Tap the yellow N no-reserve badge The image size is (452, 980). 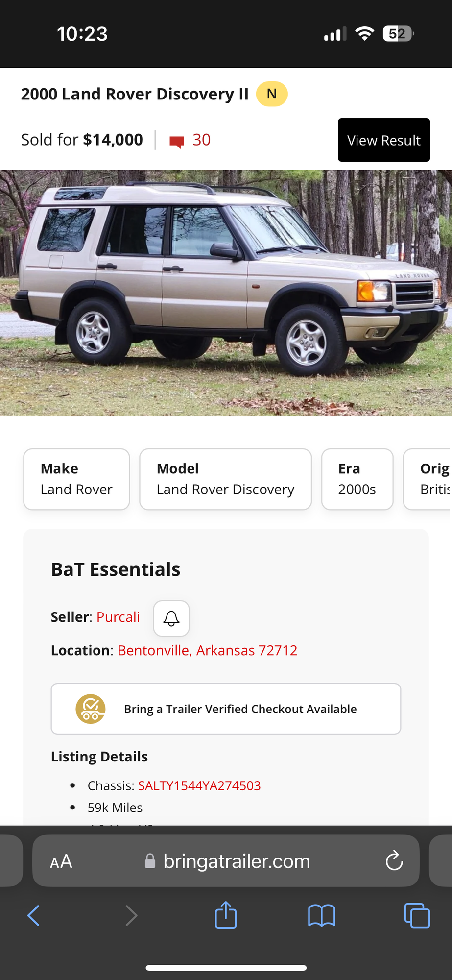click(272, 94)
